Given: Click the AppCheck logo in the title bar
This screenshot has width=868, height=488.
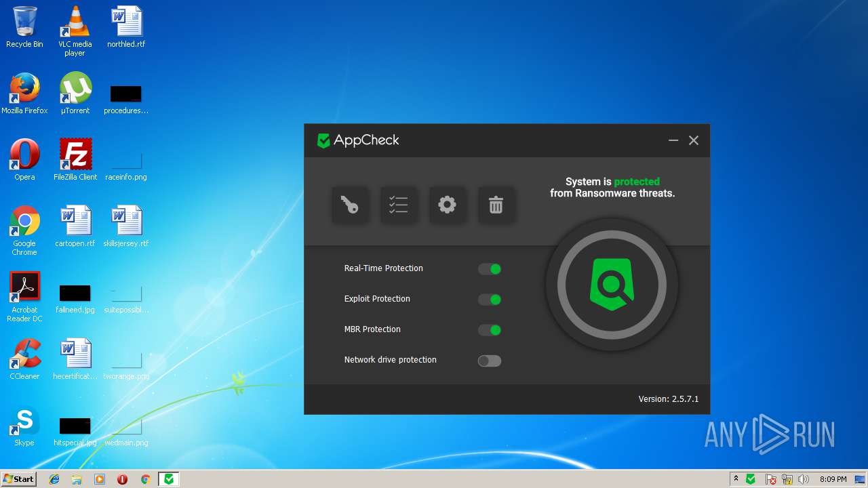Looking at the screenshot, I should click(x=358, y=140).
